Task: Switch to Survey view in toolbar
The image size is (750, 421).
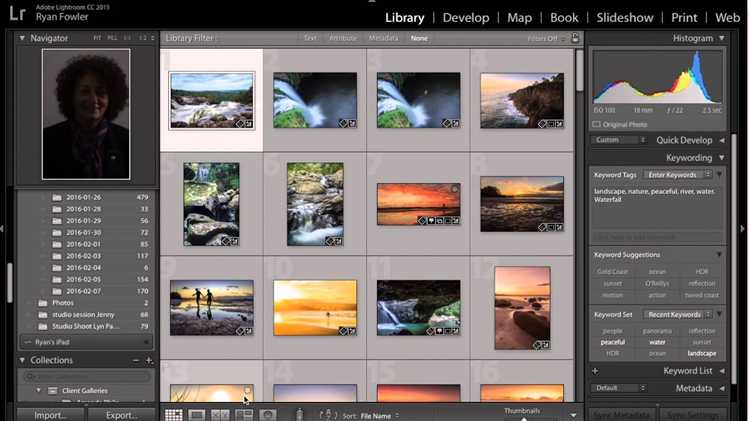Action: point(244,415)
